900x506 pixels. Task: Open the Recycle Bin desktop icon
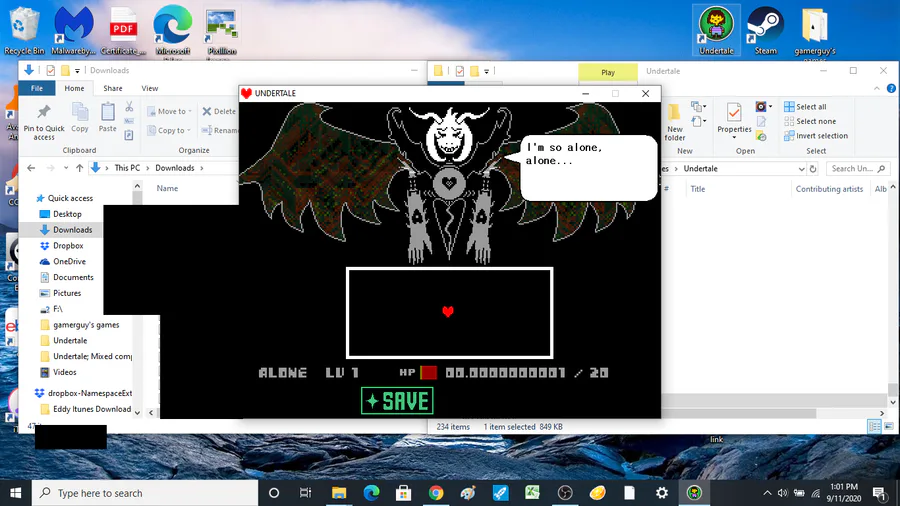coord(24,30)
